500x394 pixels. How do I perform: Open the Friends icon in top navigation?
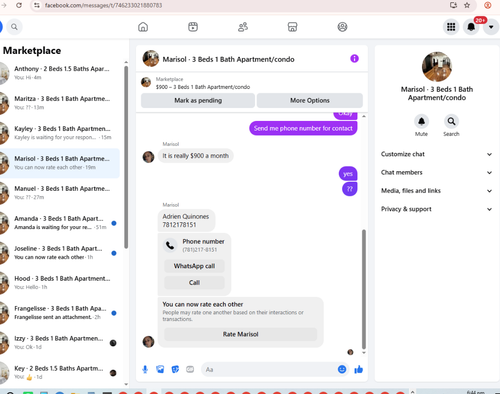tap(243, 27)
